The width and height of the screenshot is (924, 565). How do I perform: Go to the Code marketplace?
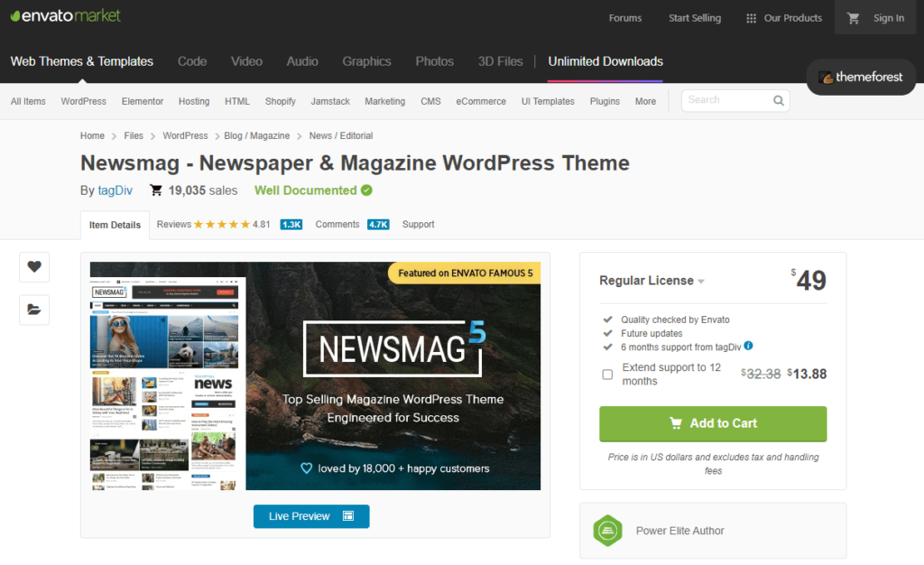192,61
